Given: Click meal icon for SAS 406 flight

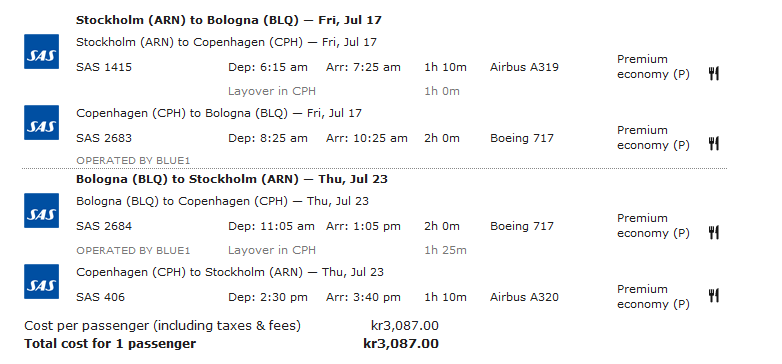Looking at the screenshot, I should 714,296.
